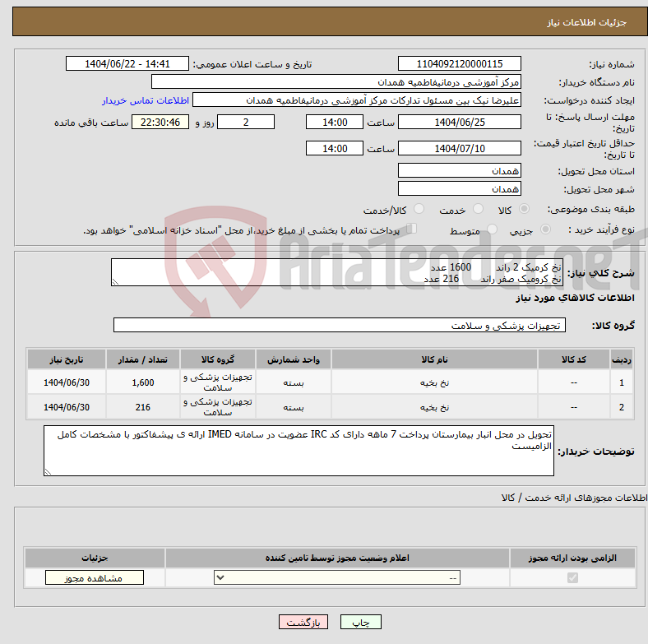648x644 pixels.
Task: Click the date 1404/06/30 in row 2
Action: pos(67,407)
